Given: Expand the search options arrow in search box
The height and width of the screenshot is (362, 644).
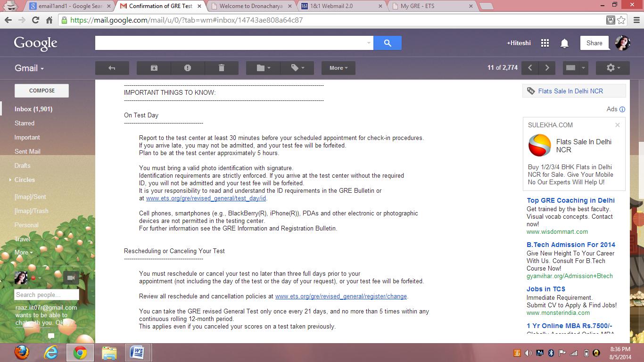Looking at the screenshot, I should 369,43.
